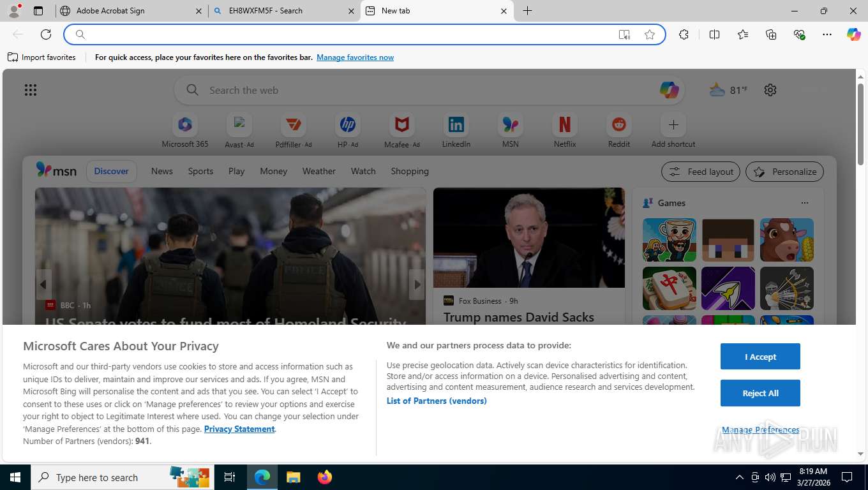The image size is (868, 490).
Task: Open List of Partners (vendors) link
Action: [437, 401]
